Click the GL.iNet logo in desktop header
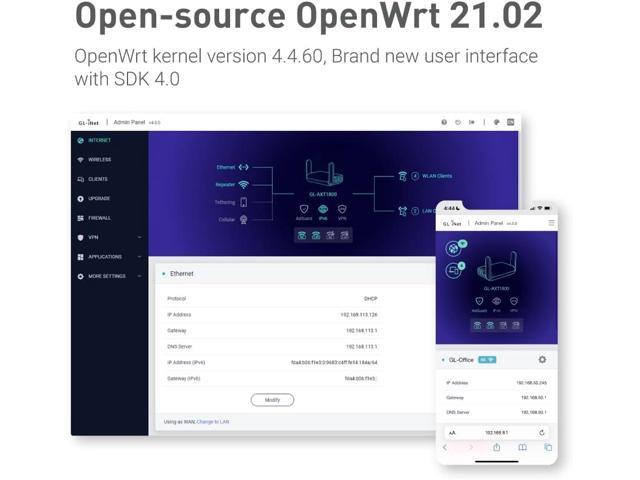Screen dimensions: 640x480 tap(89, 122)
